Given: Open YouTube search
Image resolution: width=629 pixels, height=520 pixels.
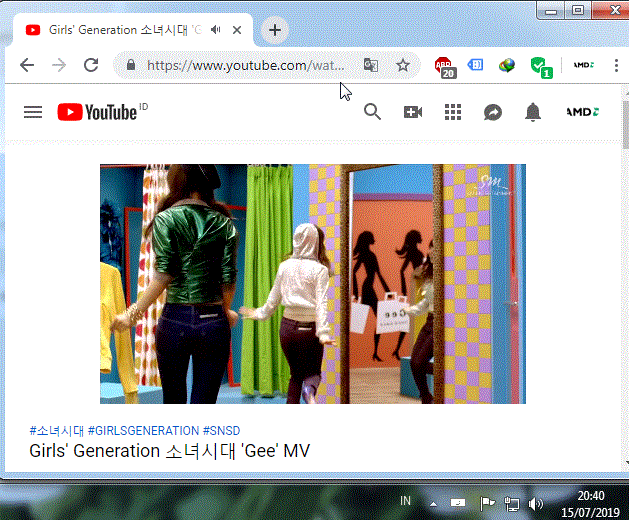Looking at the screenshot, I should click(x=372, y=112).
